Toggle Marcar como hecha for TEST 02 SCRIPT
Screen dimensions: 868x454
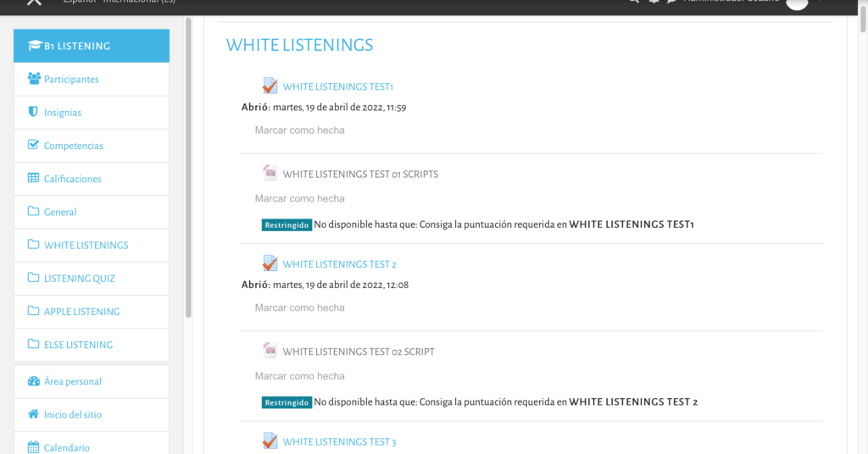(x=299, y=376)
